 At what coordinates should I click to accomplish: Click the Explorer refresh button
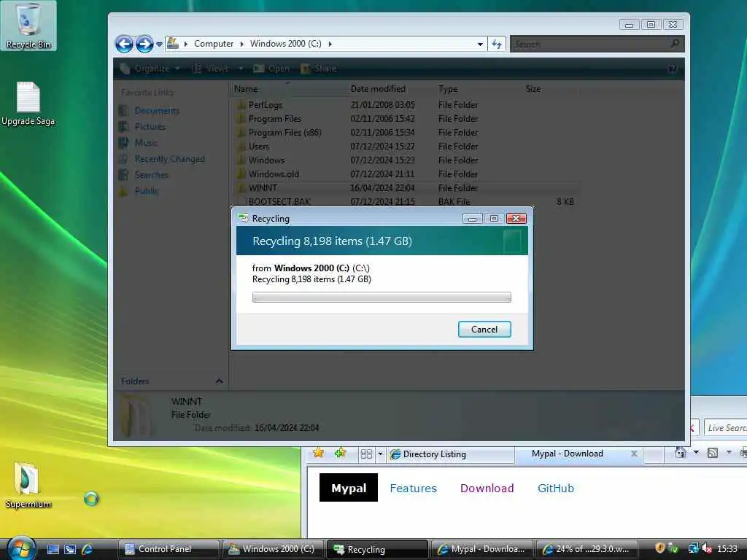[x=497, y=44]
